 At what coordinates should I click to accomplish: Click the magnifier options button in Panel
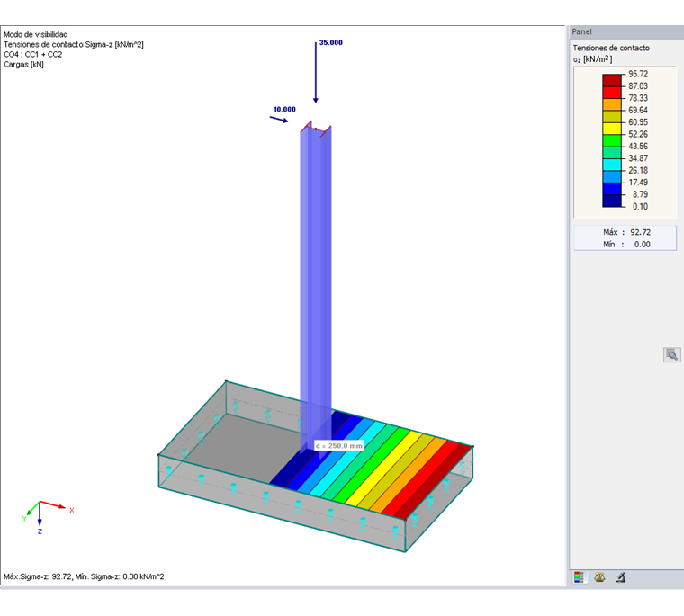click(671, 355)
